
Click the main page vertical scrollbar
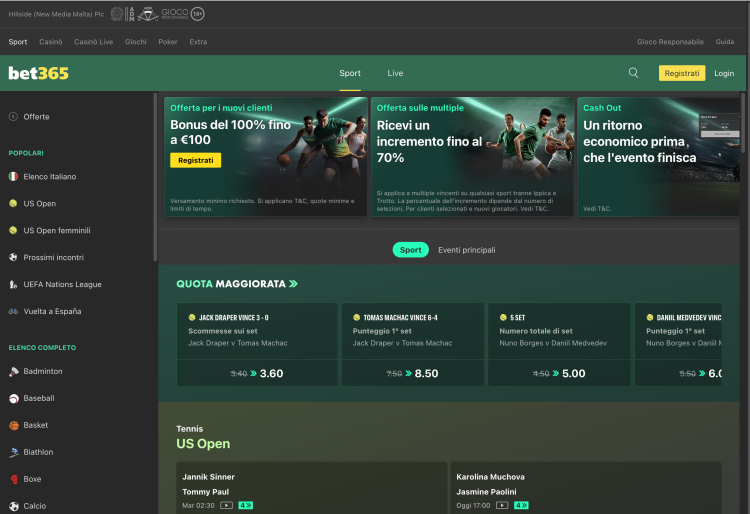tap(743, 123)
